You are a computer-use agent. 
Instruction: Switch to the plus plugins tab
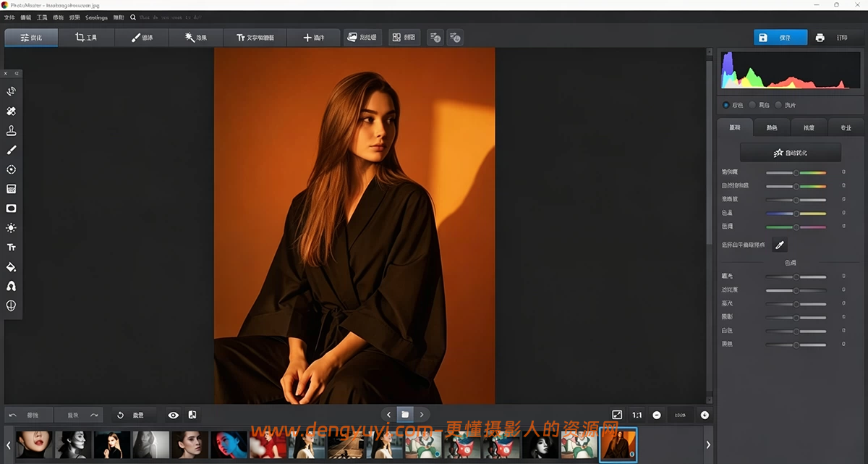click(313, 38)
